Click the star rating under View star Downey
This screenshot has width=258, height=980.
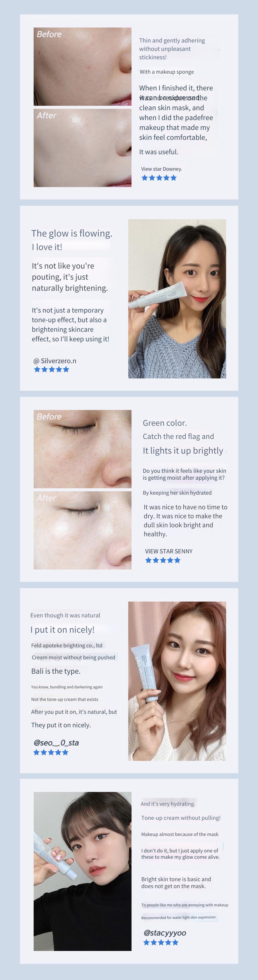[159, 178]
